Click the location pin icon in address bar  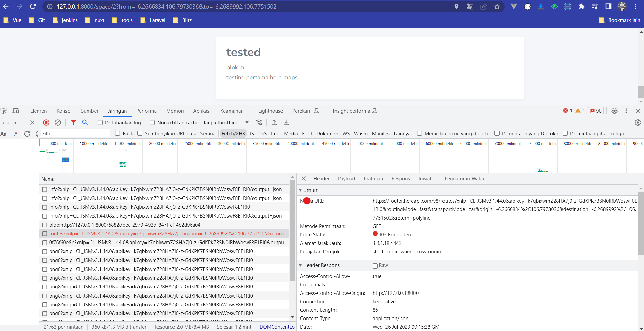pos(456,6)
